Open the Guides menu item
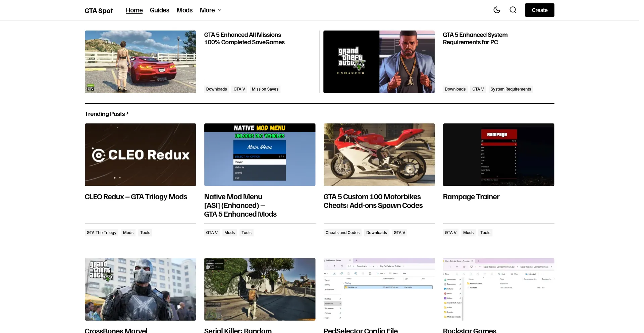This screenshot has height=333, width=644. point(159,10)
